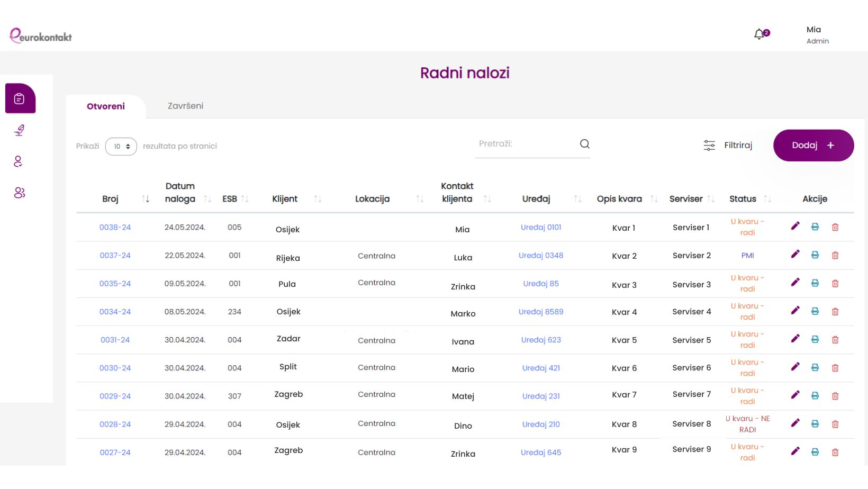Edit work order 0037-24
The width and height of the screenshot is (868, 489).
point(795,255)
